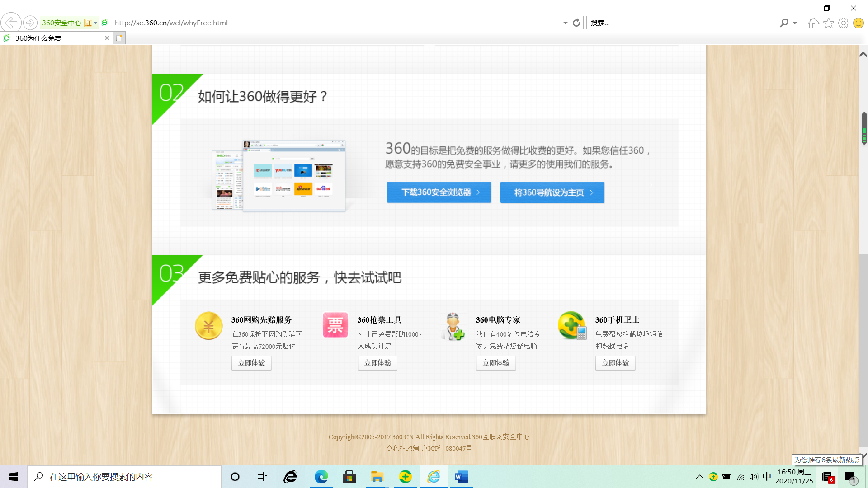Open the Home page icon
This screenshot has width=868, height=488.
(813, 23)
